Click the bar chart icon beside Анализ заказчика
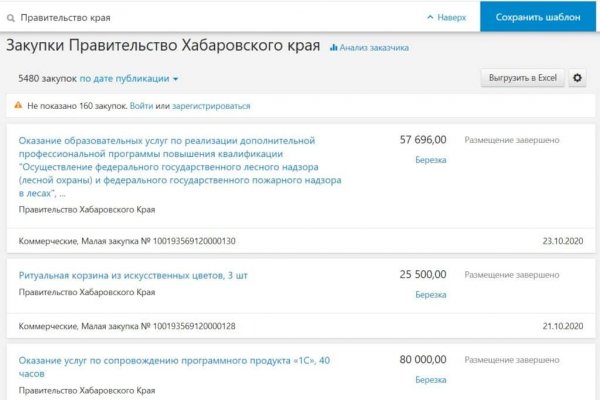Image resolution: width=600 pixels, height=400 pixels. click(334, 47)
